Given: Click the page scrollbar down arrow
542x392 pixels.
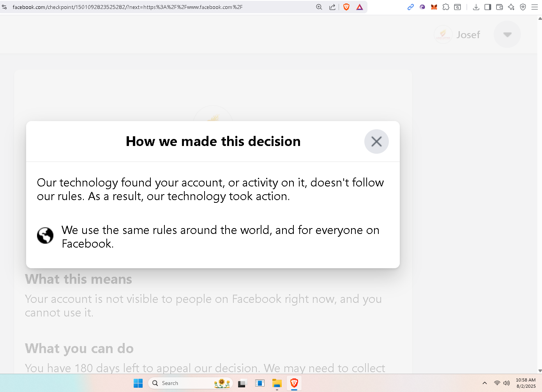Looking at the screenshot, I should tap(540, 371).
